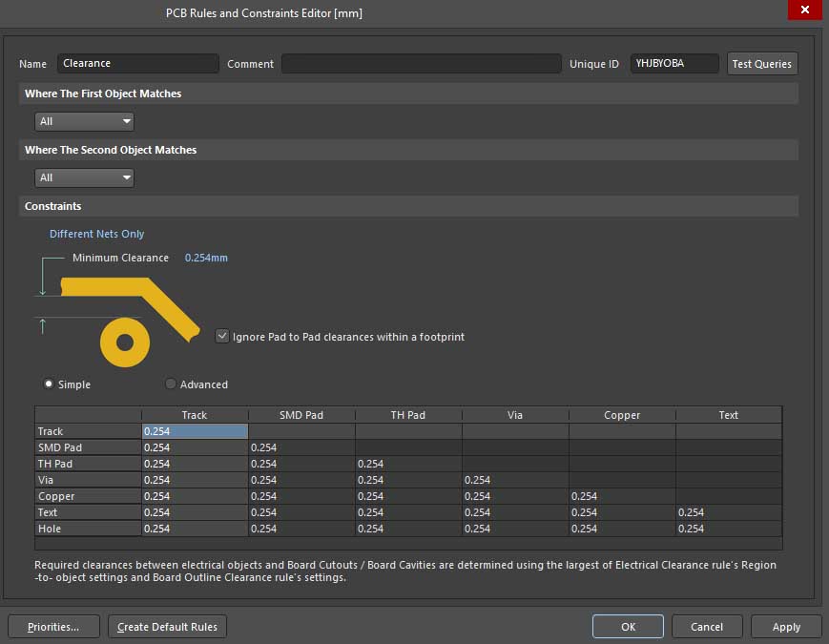The image size is (829, 644).
Task: Toggle Ignore Pad to Pad clearances checkbox
Action: 222,336
